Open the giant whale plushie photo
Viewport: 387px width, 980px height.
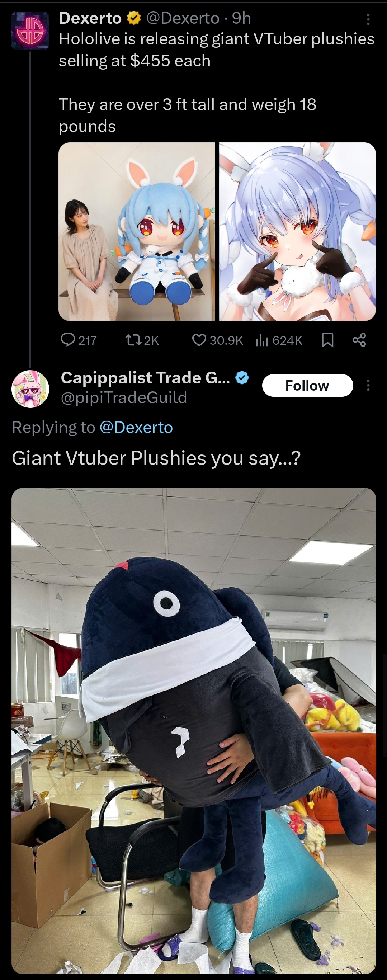pos(194,730)
